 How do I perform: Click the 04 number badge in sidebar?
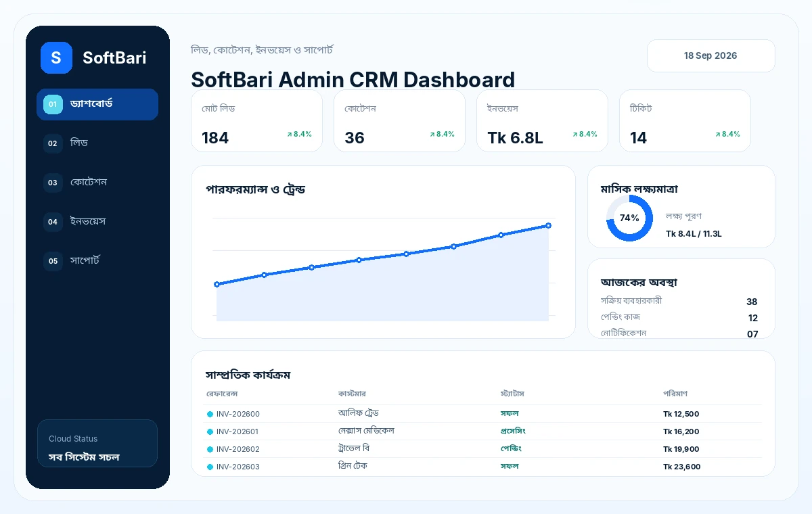click(x=53, y=222)
